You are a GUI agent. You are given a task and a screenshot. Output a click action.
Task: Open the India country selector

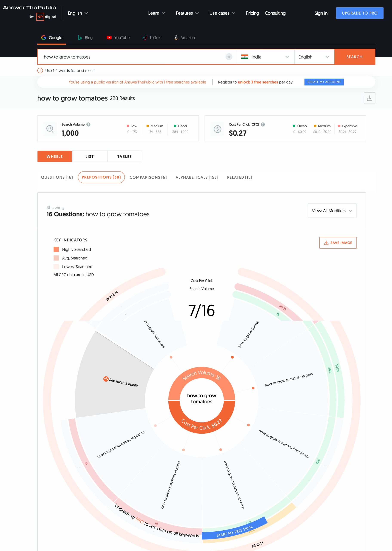coord(266,57)
